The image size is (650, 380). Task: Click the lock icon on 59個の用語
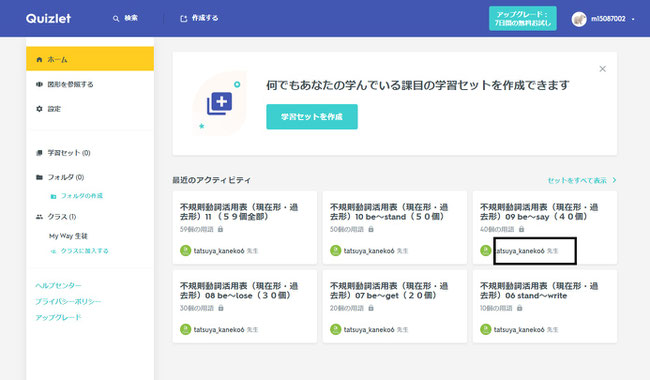(221, 229)
